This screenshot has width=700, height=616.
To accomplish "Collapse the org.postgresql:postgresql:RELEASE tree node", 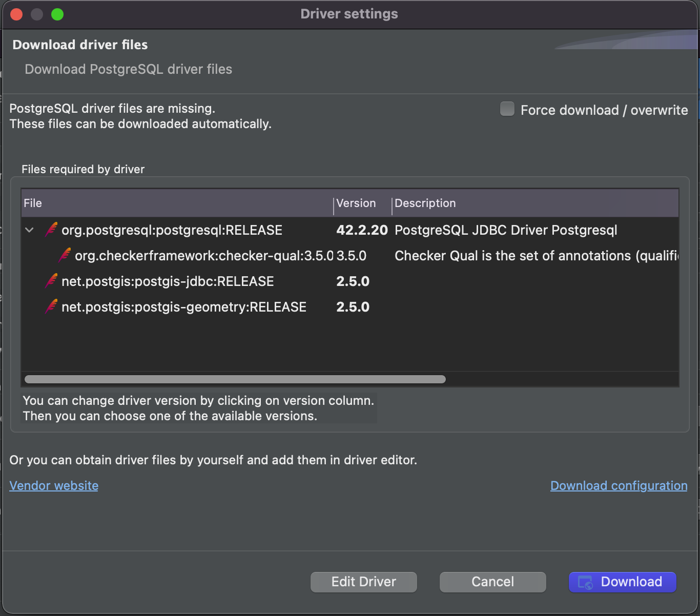I will 30,230.
